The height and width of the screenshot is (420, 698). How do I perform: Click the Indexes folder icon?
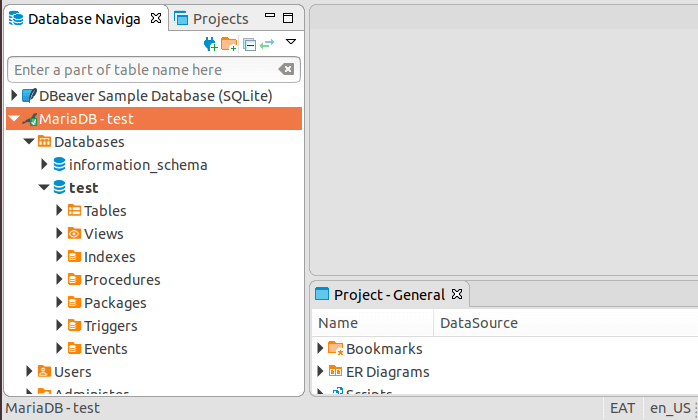coord(74,256)
